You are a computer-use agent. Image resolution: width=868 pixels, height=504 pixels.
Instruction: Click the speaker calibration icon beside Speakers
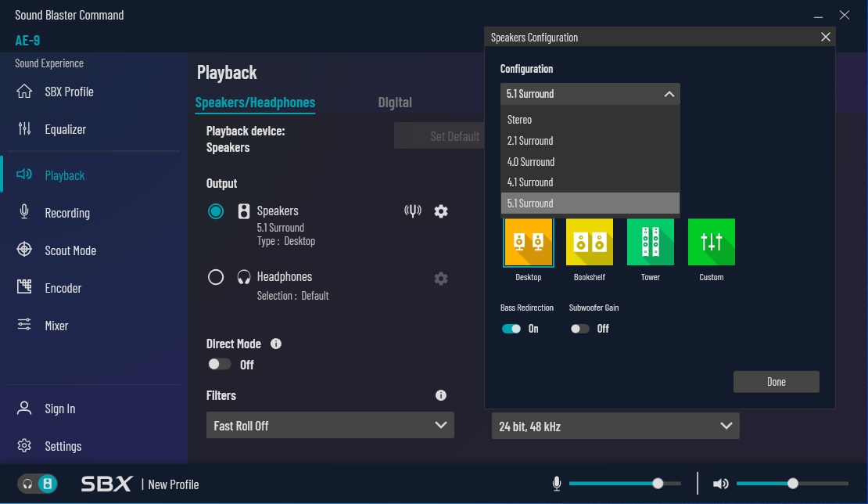click(413, 211)
